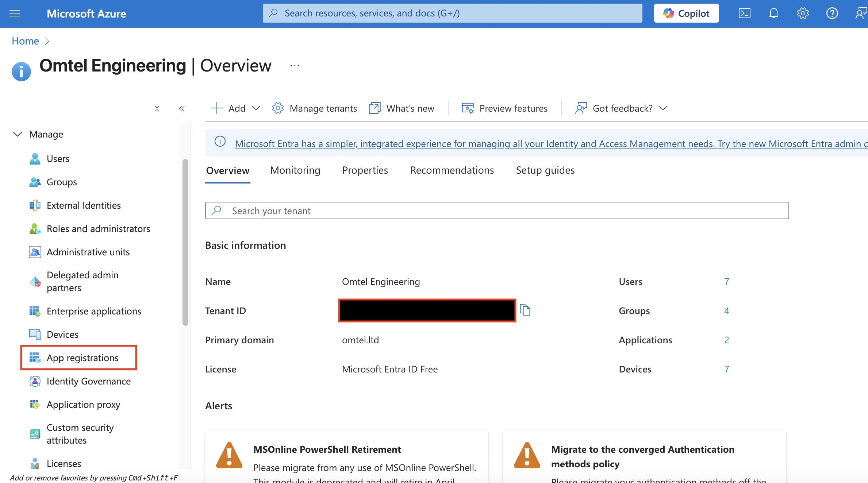
Task: Click the Enterprise applications grid icon
Action: (35, 311)
